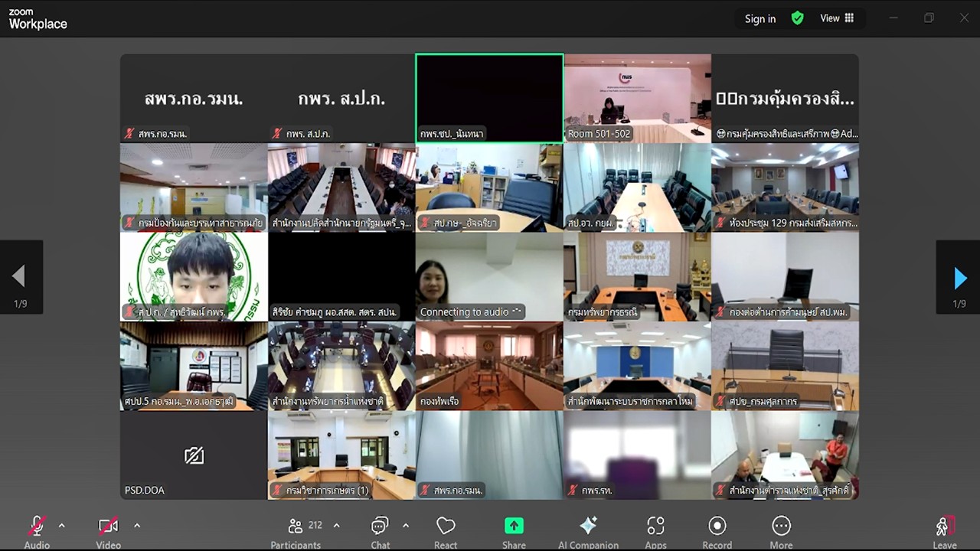Viewport: 980px width, 551px height.
Task: Open the Participants list icon
Action: coord(296,527)
